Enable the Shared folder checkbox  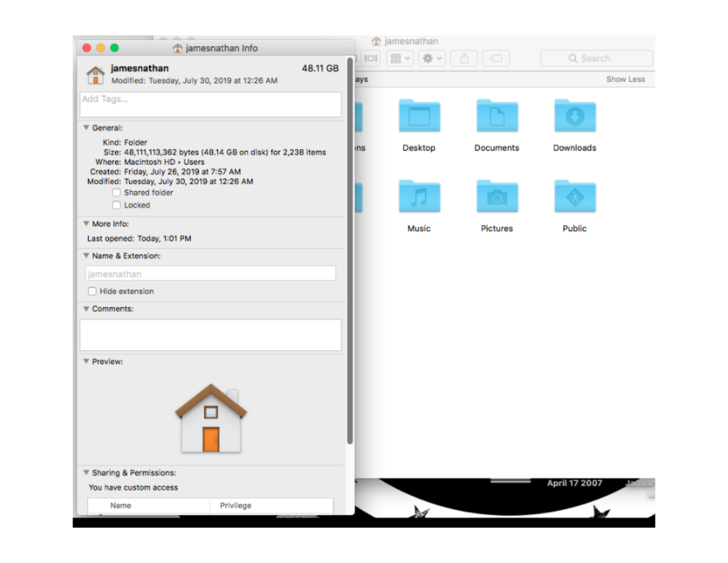tap(117, 193)
